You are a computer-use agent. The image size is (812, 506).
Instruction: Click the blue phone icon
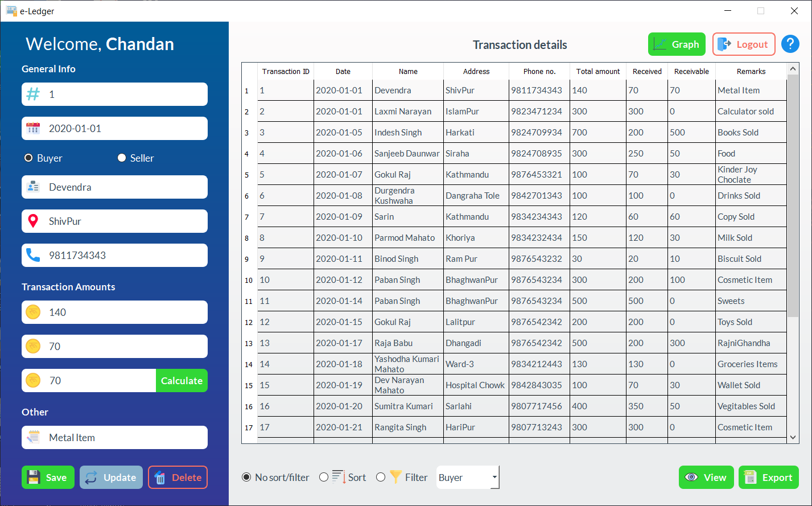tap(33, 256)
